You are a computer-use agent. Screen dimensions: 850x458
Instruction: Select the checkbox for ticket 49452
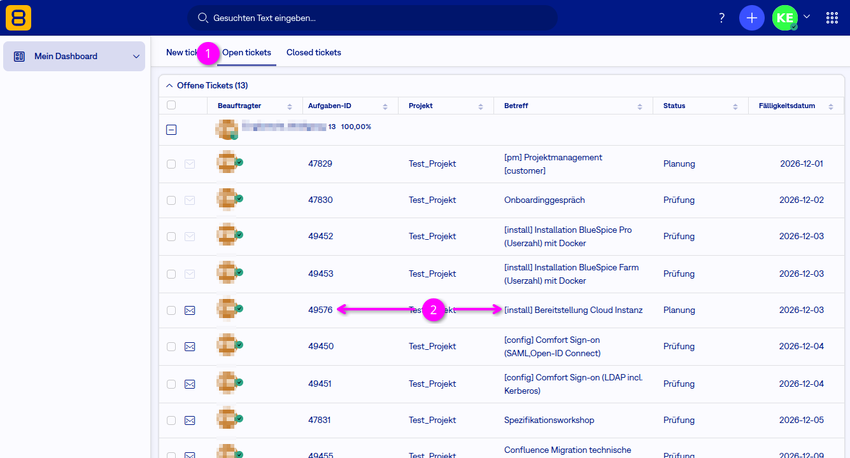171,237
